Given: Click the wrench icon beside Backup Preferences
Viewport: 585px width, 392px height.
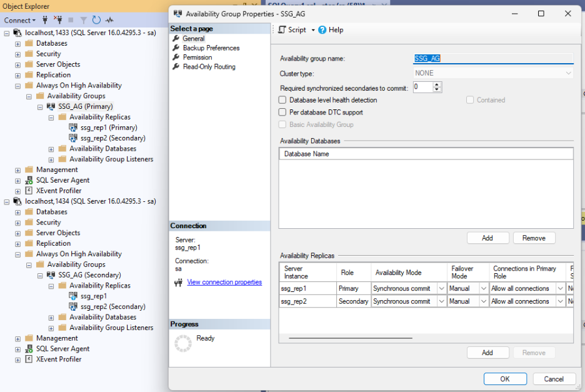Looking at the screenshot, I should click(x=176, y=48).
